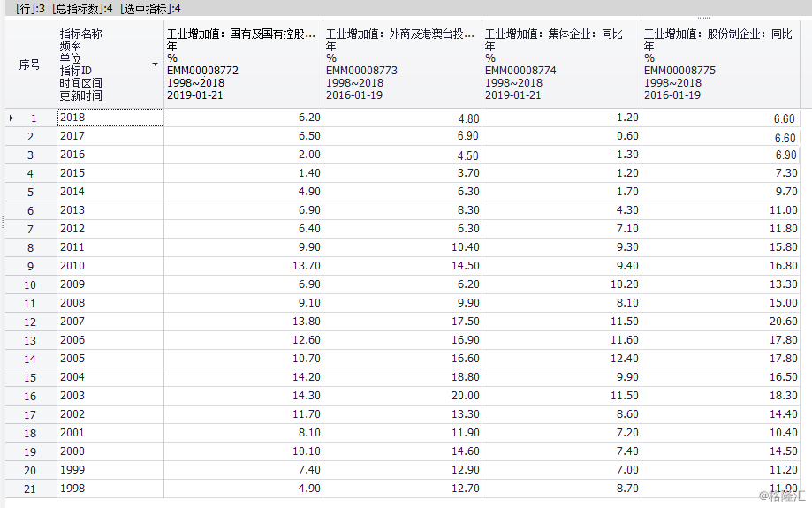Select the 外商及港澳台投资 indicator column header

[401, 64]
